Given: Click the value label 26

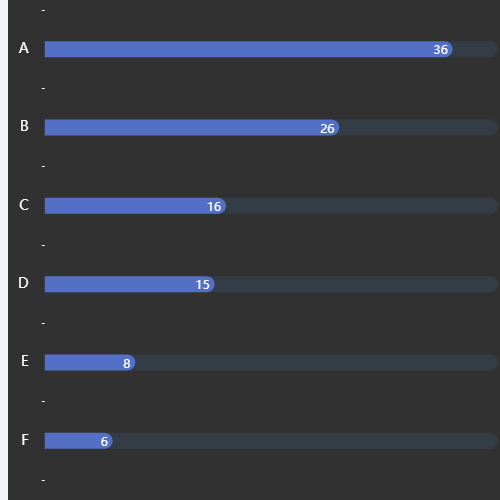Looking at the screenshot, I should 327,128.
